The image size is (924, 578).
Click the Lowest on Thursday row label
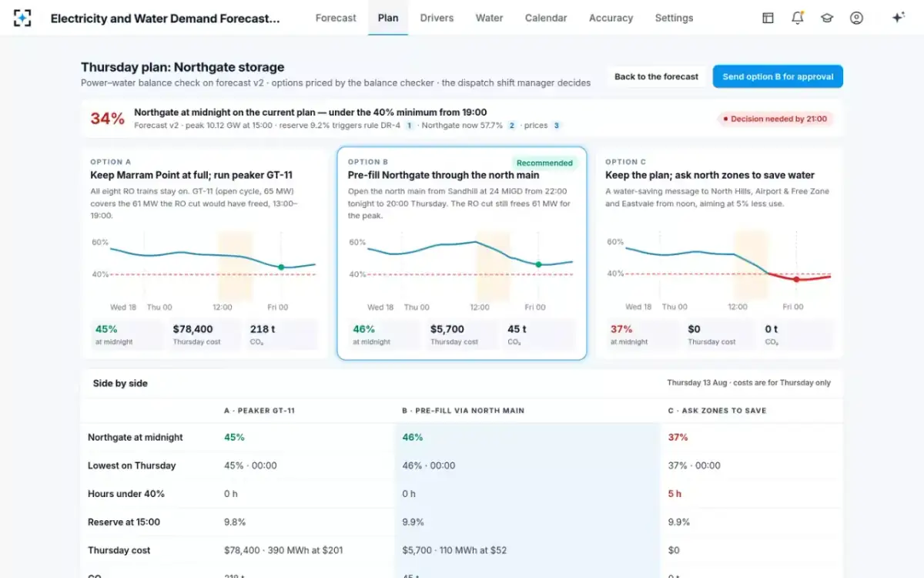point(132,465)
